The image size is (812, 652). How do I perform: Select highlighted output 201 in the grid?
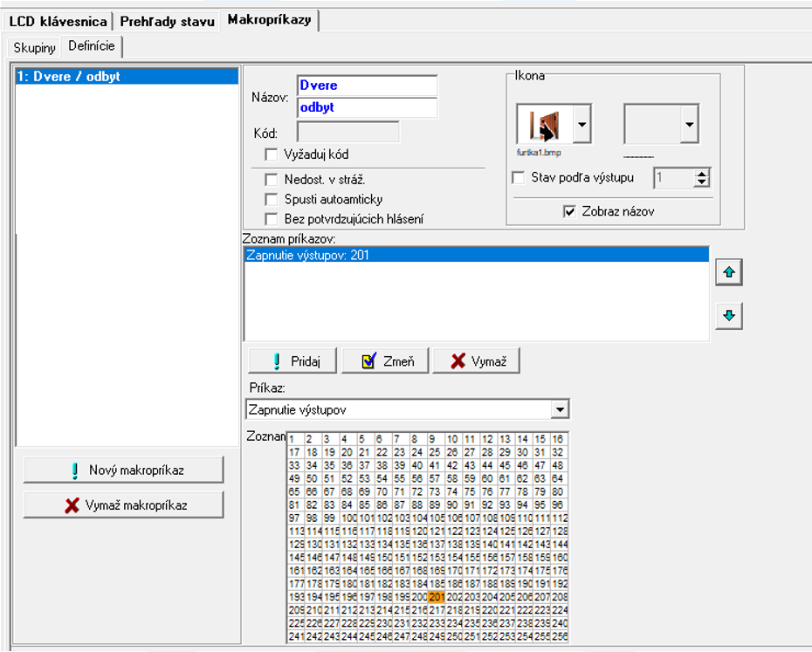(437, 597)
